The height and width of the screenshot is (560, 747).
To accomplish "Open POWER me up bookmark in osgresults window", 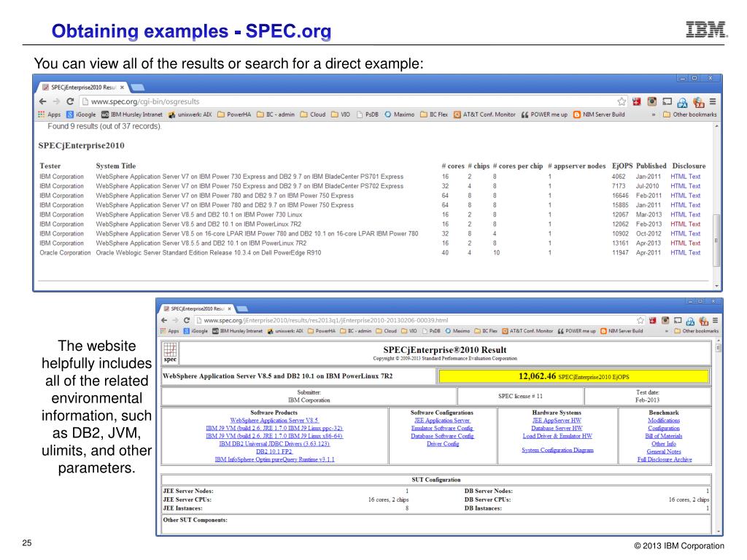I will 544,114.
